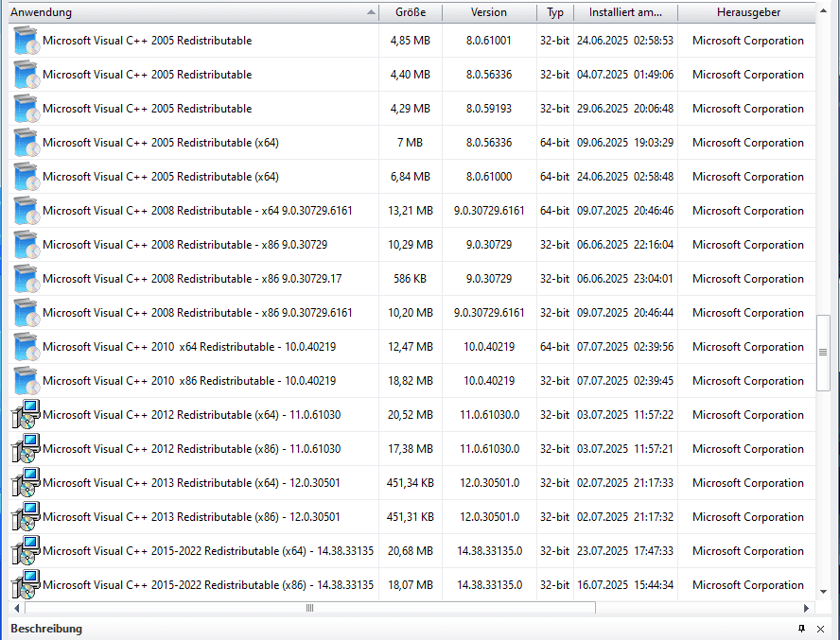Pin the Beschreibung panel

point(801,629)
